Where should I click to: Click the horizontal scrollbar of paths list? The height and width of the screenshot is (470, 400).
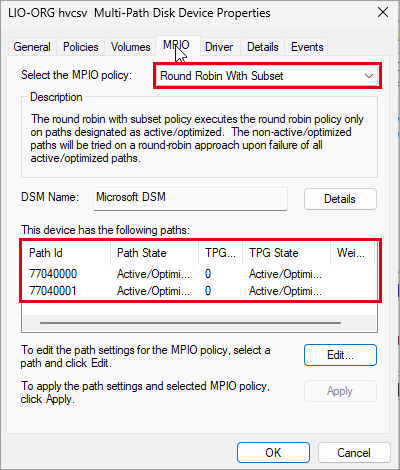point(190,323)
